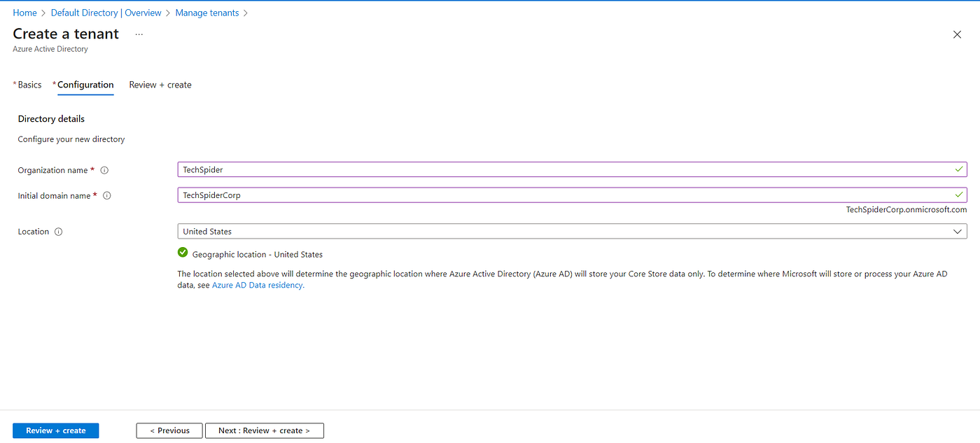Click the Organization name info icon

coord(104,170)
